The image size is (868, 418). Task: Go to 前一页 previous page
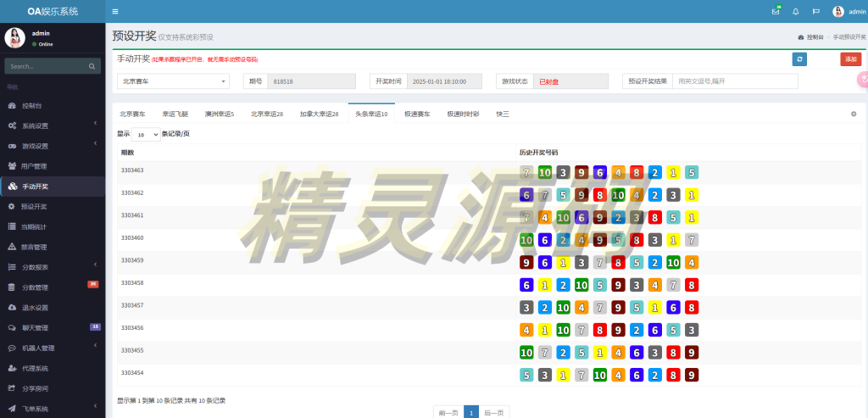[x=448, y=412]
